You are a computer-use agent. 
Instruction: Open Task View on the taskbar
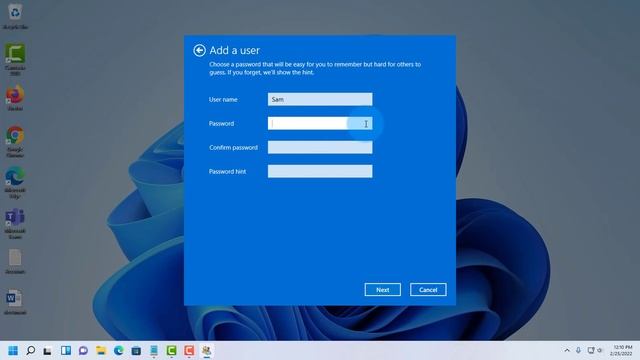(48, 351)
